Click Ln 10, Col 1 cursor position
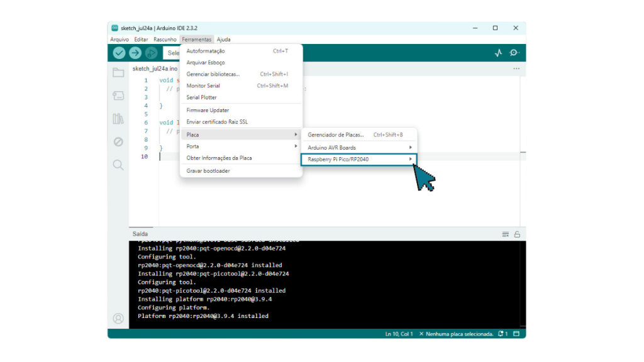The height and width of the screenshot is (362, 644). pyautogui.click(x=399, y=334)
